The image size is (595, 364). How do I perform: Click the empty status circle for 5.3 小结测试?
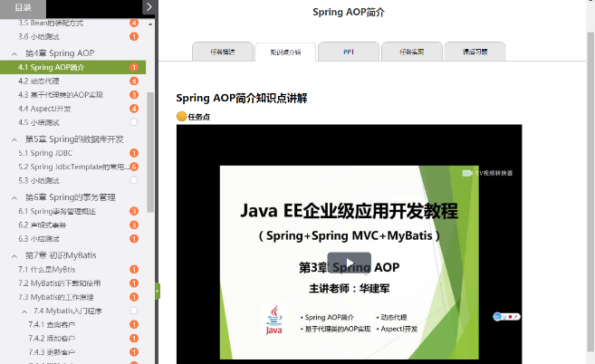coord(133,180)
